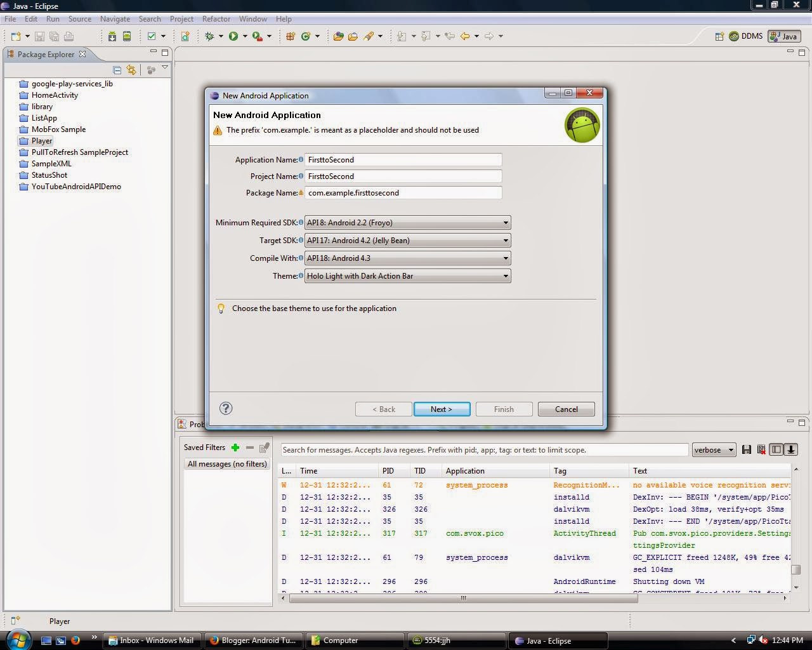Expand the Debug icon's dropdown arrow
Image resolution: width=812 pixels, height=650 pixels.
coord(221,36)
